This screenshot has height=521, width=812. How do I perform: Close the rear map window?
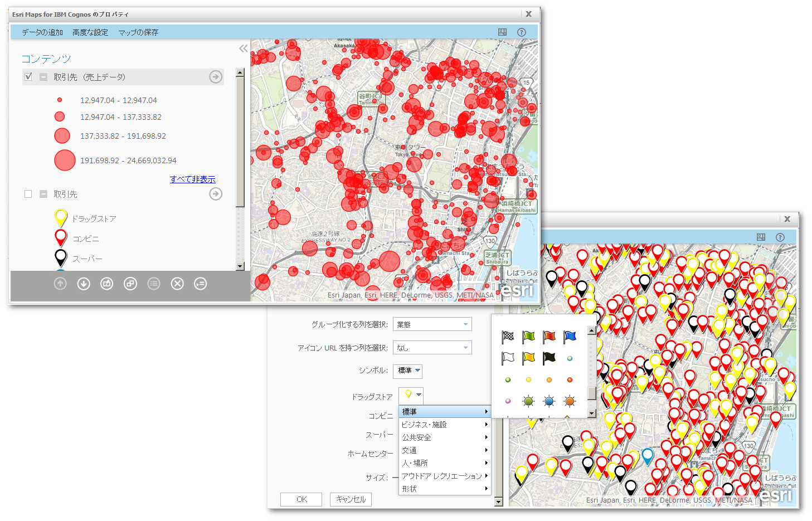pos(787,219)
